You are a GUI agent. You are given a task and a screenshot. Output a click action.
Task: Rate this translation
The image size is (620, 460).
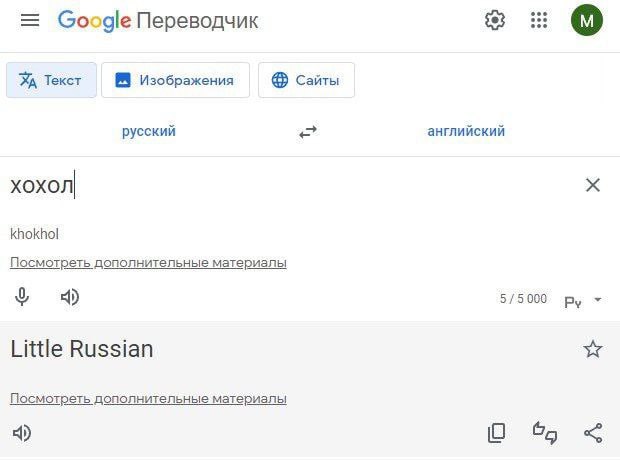pos(545,433)
